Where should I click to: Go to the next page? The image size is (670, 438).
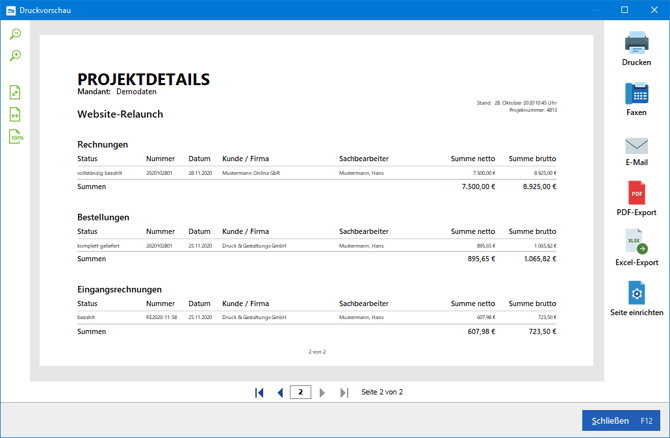coord(322,393)
